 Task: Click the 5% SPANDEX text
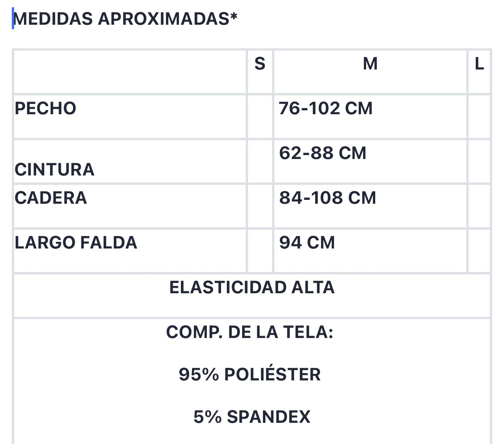coord(252,417)
